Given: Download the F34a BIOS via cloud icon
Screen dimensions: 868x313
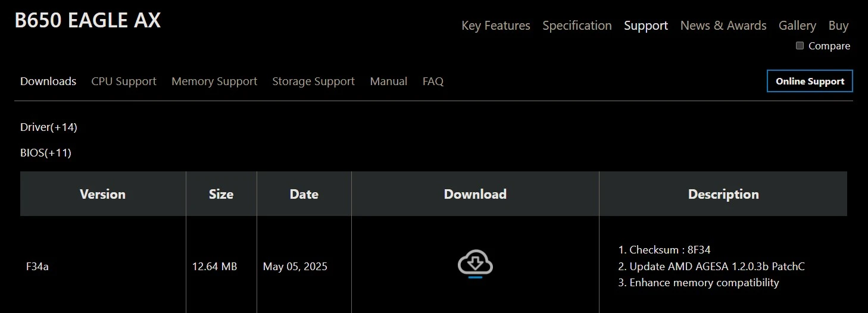Looking at the screenshot, I should tap(475, 265).
